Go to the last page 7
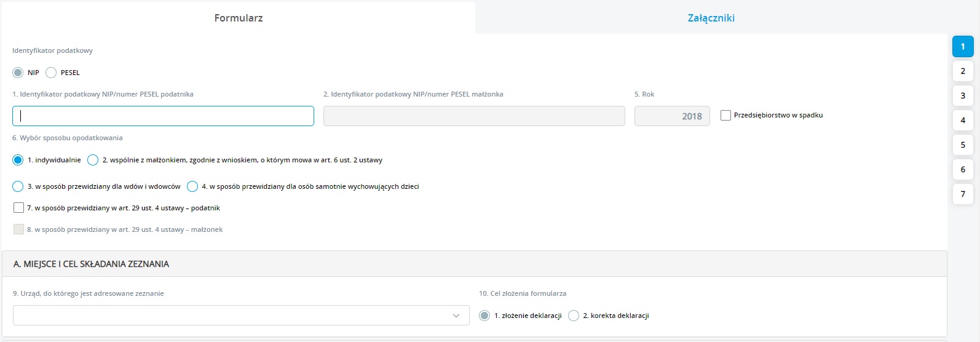 (963, 194)
